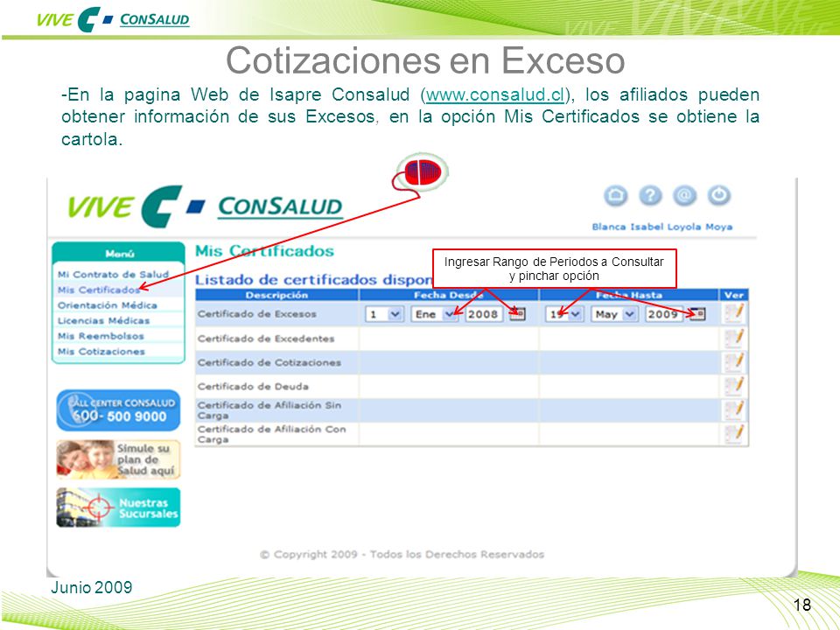Select the Certificado de Excesos row label
Viewport: 840px width, 630px height.
click(256, 314)
